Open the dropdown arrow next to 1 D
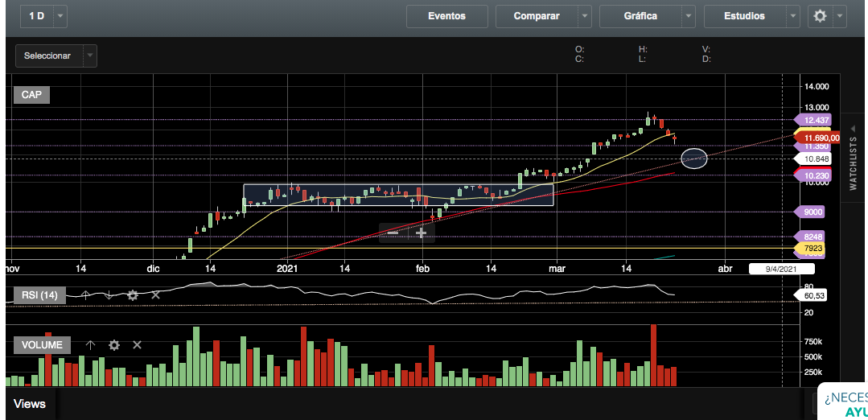Viewport: 868px width, 420px height. [x=60, y=16]
